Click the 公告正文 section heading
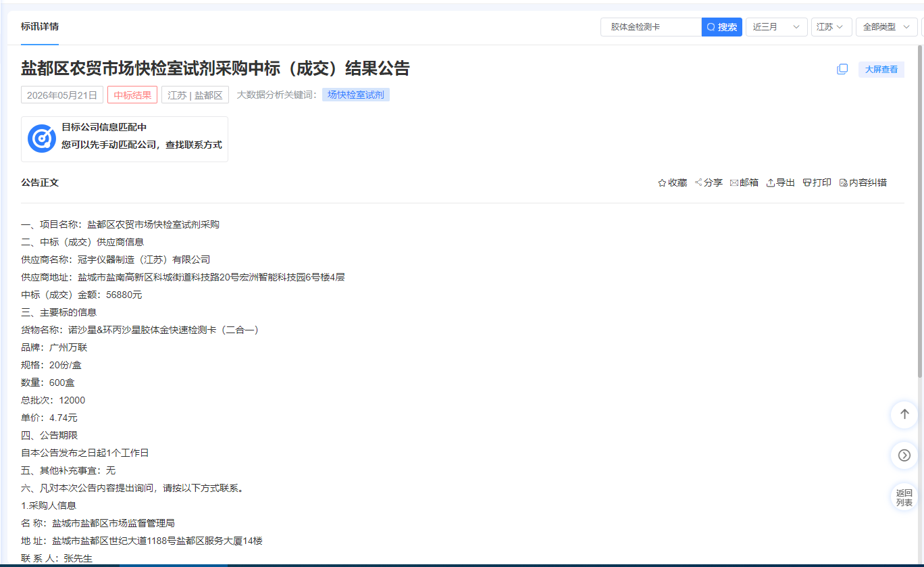924x567 pixels. pyautogui.click(x=40, y=182)
